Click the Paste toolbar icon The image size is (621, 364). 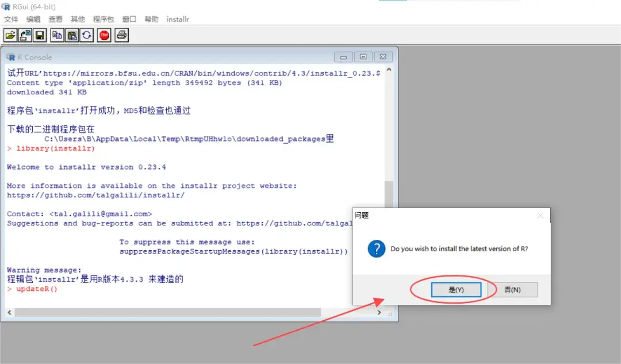(x=71, y=35)
